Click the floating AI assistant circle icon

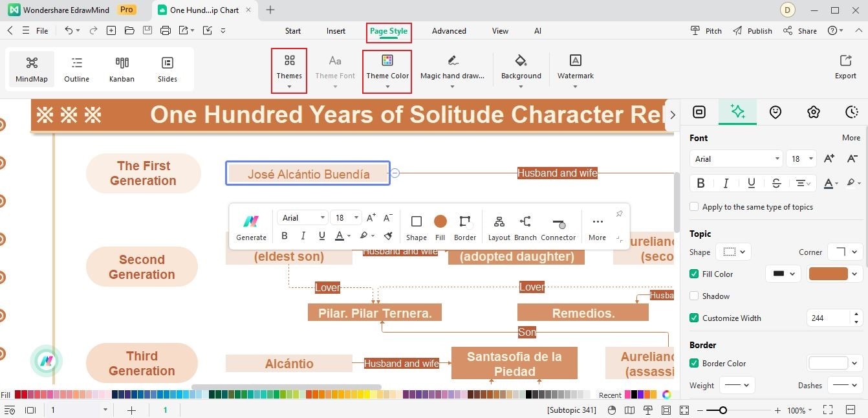click(x=46, y=361)
